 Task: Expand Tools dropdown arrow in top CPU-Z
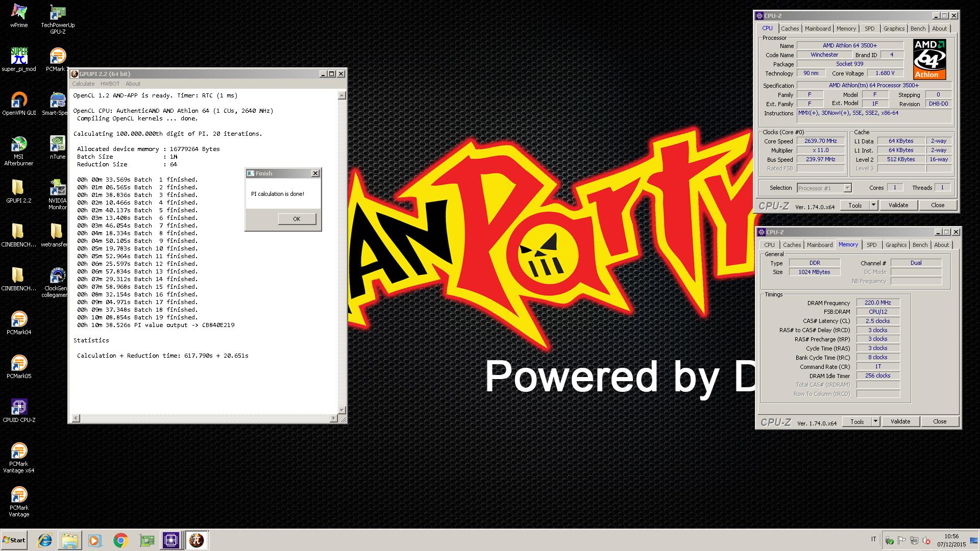click(873, 205)
